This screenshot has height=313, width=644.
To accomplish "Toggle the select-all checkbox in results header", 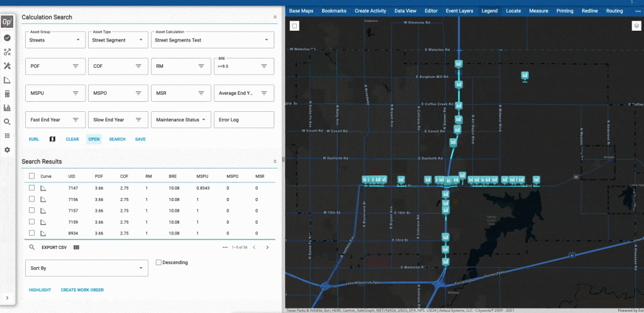I will coord(31,177).
